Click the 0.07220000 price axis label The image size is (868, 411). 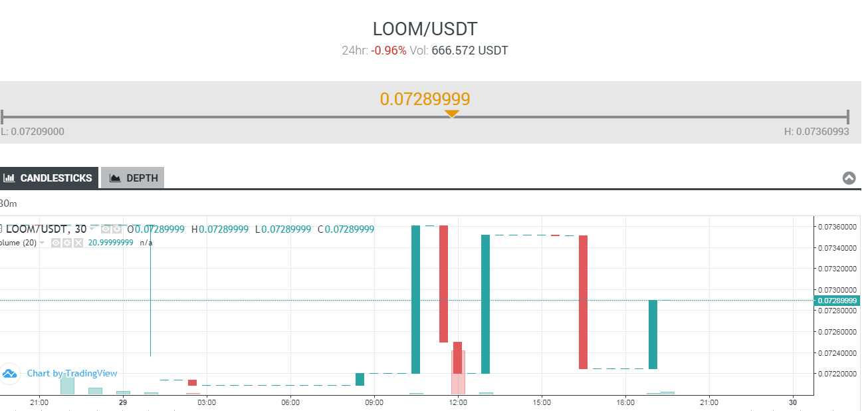click(x=837, y=374)
